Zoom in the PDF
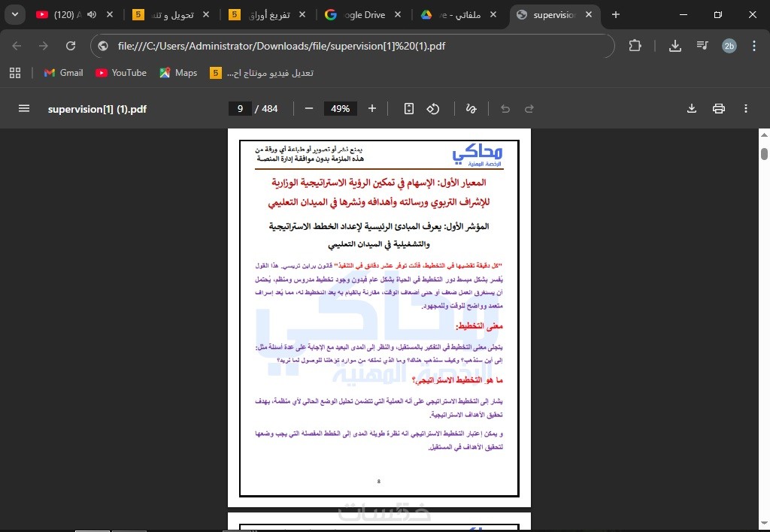 pyautogui.click(x=372, y=108)
